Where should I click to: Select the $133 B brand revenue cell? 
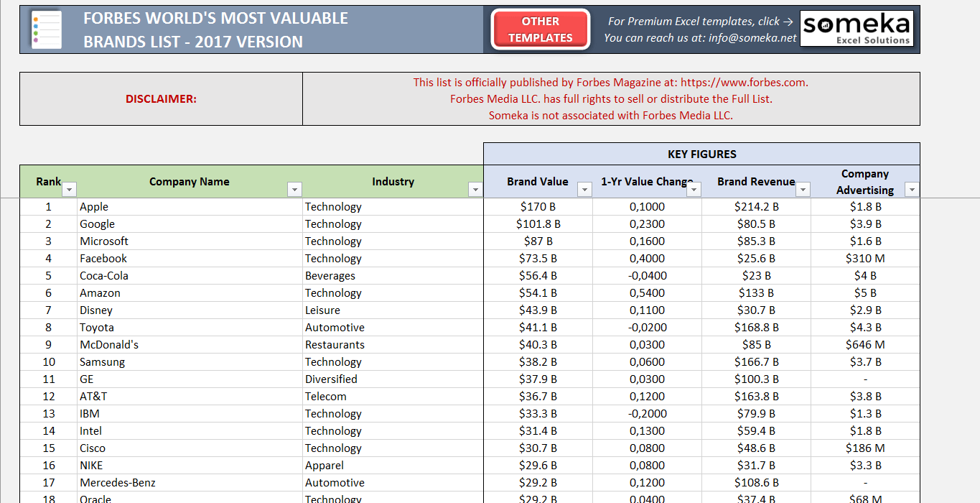click(x=756, y=293)
